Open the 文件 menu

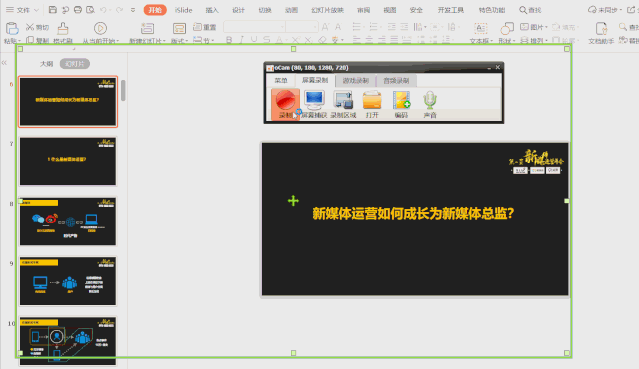pos(22,10)
